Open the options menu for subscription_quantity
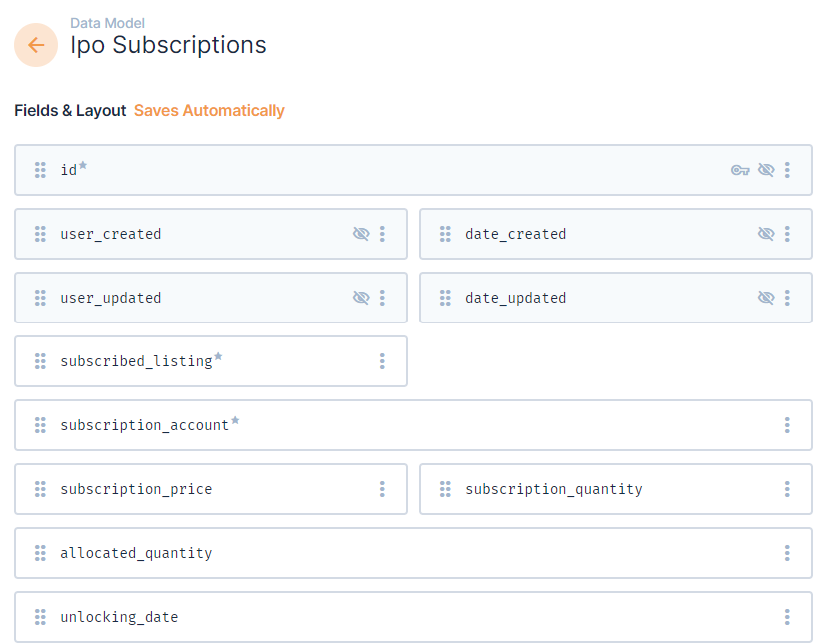The height and width of the screenshot is (644, 820). coord(787,489)
